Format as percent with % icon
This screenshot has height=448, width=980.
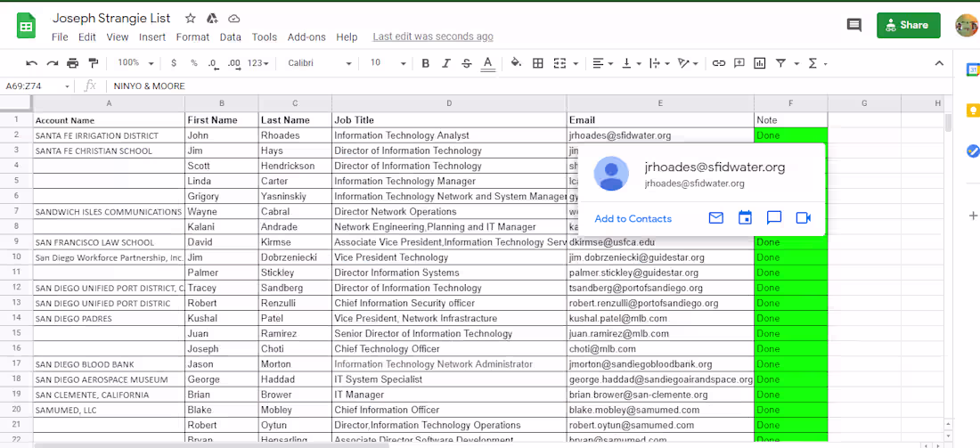[194, 63]
